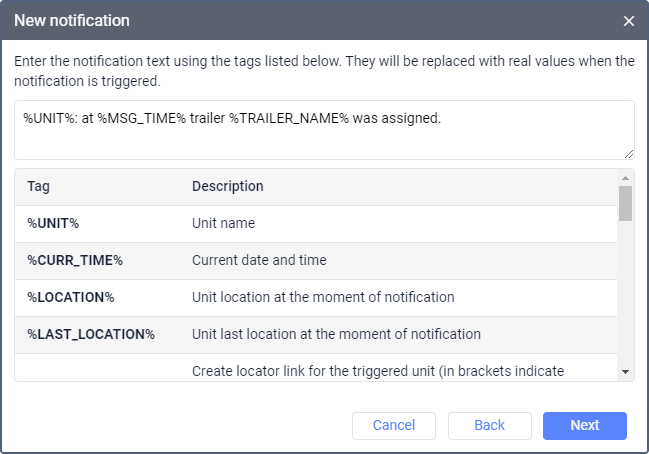Insert the %UNIT% tag

[x=53, y=224]
